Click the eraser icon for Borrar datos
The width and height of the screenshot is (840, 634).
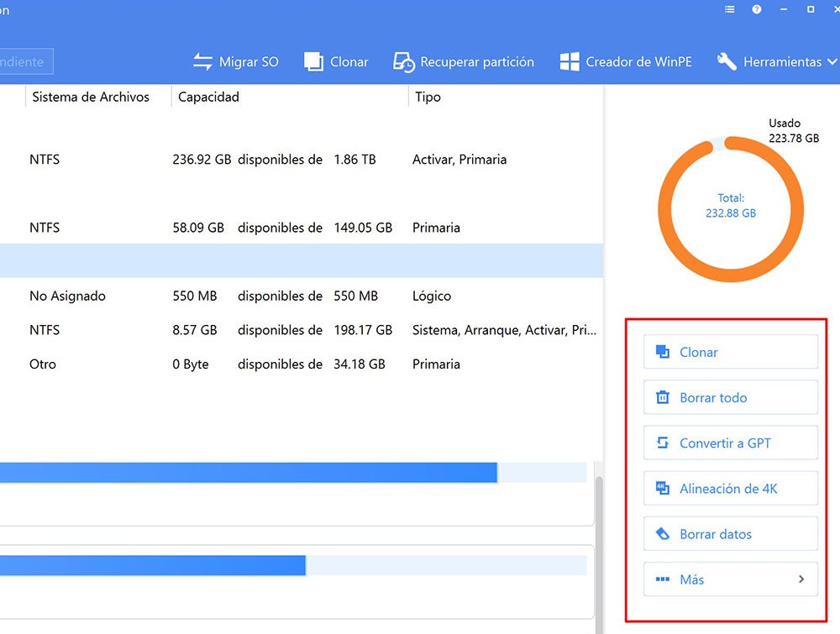click(663, 534)
